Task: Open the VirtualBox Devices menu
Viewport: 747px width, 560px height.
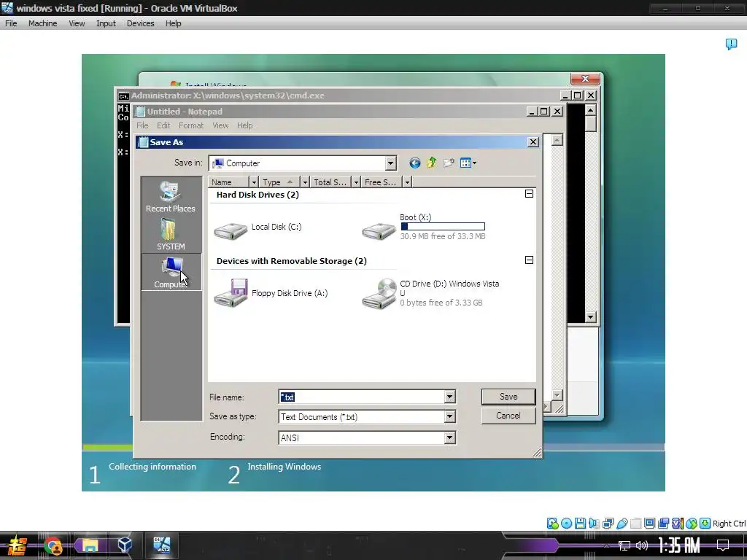Action: 140,23
